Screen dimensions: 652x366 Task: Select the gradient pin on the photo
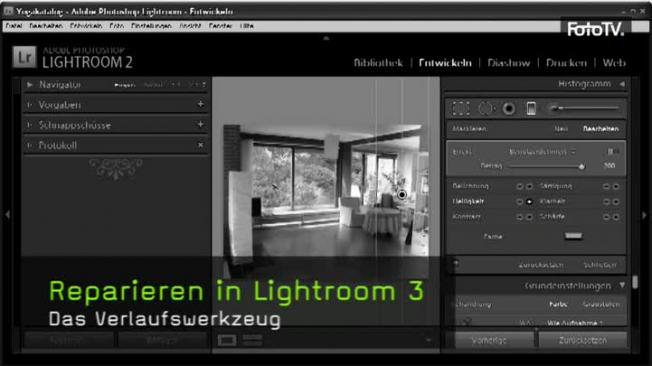(x=402, y=194)
